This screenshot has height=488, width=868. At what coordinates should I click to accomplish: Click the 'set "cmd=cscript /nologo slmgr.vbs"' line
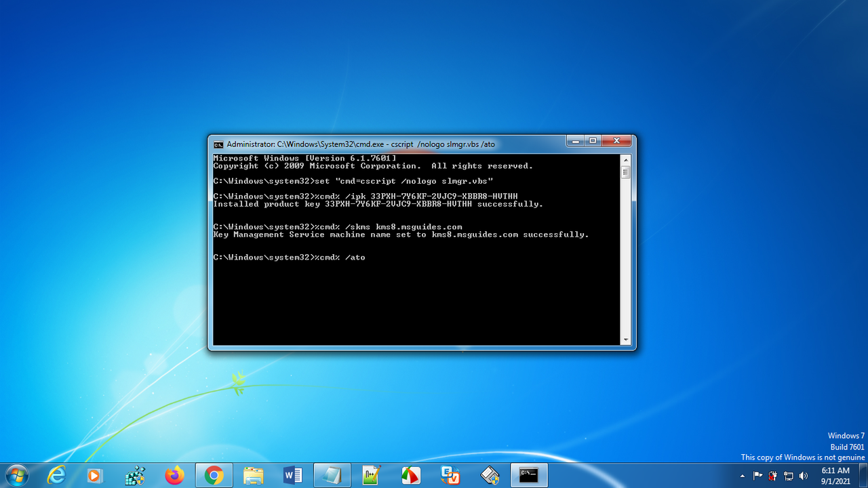pyautogui.click(x=353, y=181)
